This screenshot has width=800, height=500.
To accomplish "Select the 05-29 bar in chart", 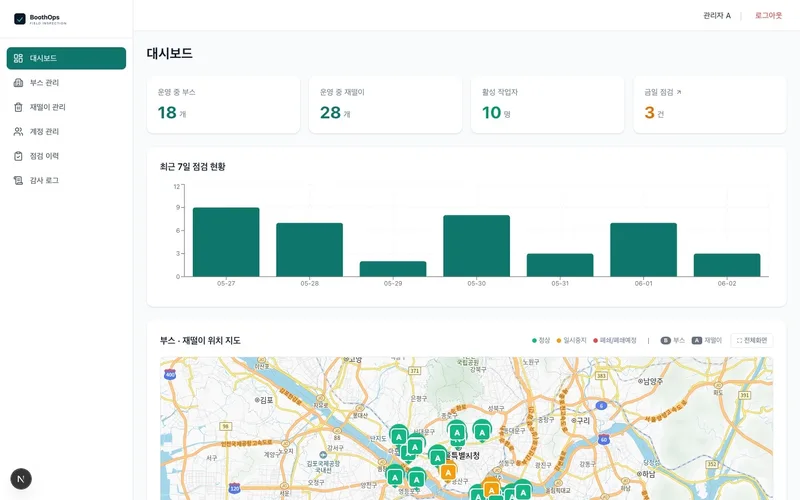I will tap(393, 269).
